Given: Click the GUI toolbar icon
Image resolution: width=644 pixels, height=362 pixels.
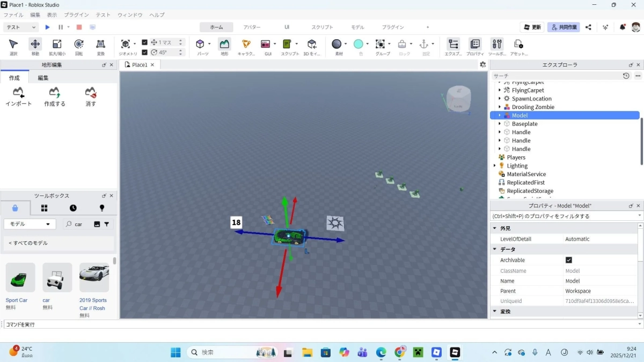Looking at the screenshot, I should click(265, 44).
